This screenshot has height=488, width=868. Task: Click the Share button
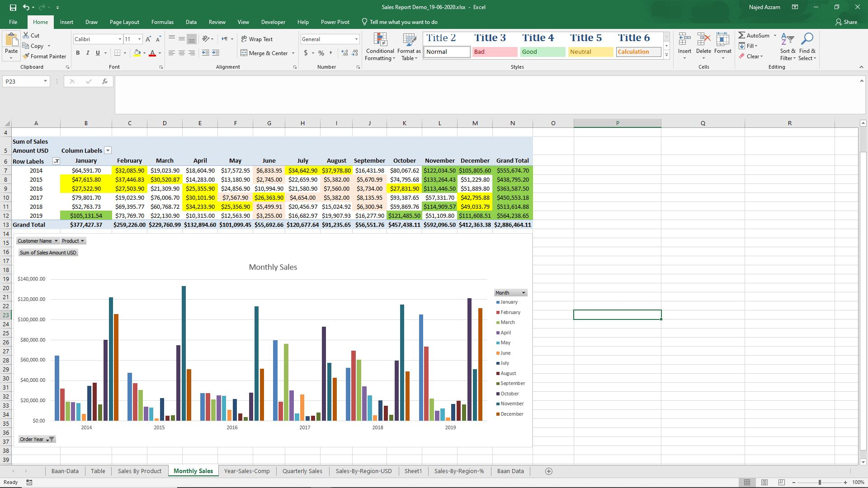point(846,22)
